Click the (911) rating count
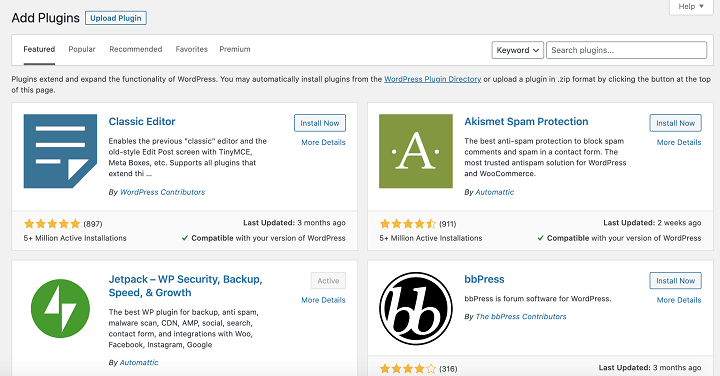The image size is (720, 376). (448, 224)
